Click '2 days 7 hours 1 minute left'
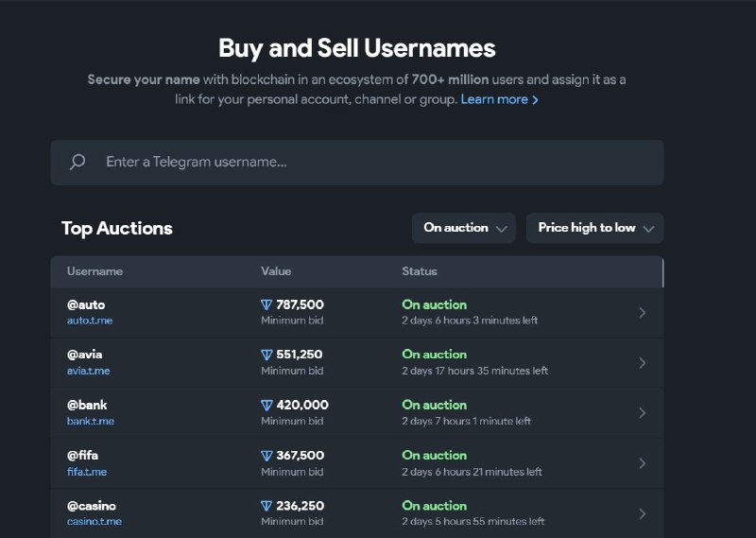The width and height of the screenshot is (756, 538). 466,421
